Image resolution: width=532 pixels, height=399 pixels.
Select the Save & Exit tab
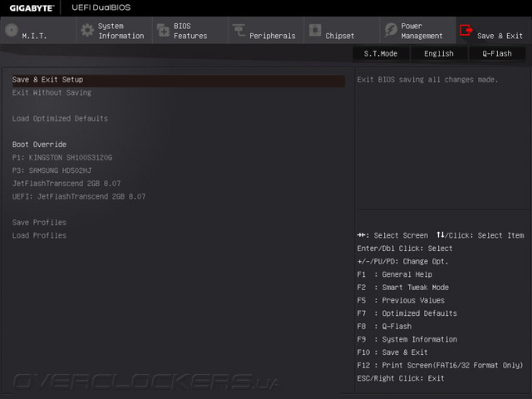(494, 30)
